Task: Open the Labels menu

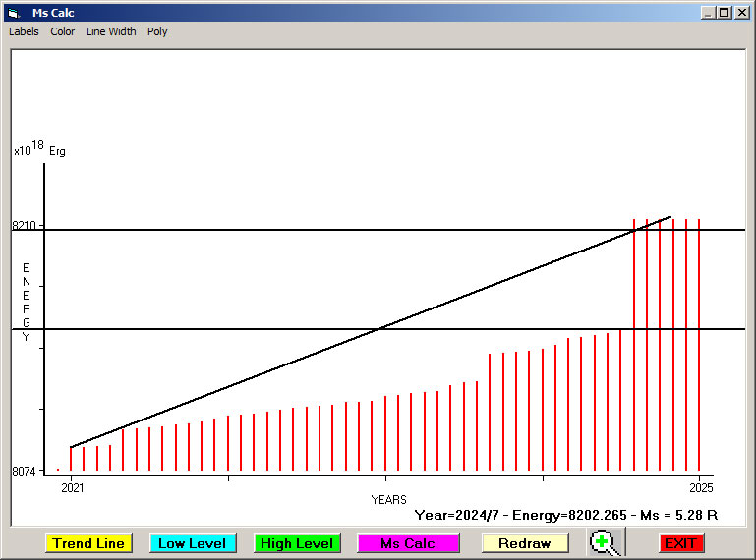Action: [24, 31]
